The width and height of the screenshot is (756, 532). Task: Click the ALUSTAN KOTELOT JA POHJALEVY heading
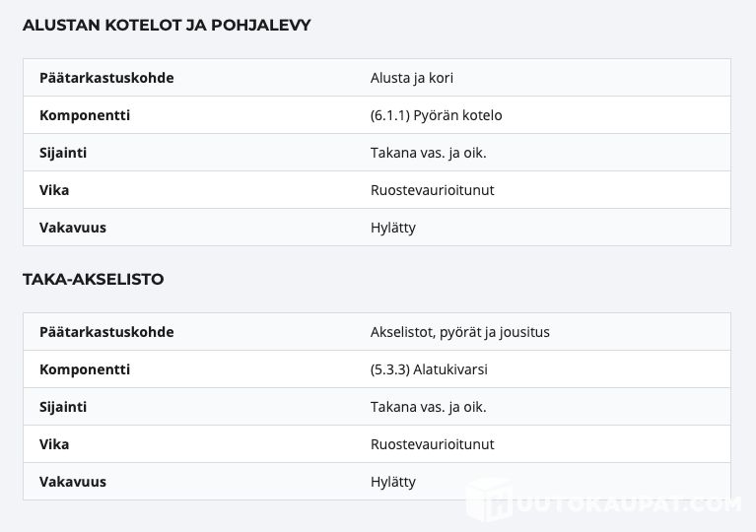pos(167,26)
